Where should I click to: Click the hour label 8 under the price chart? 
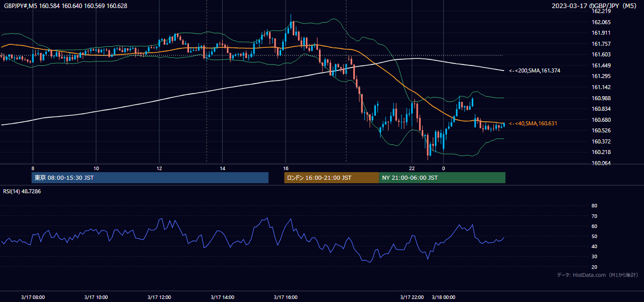click(33, 168)
